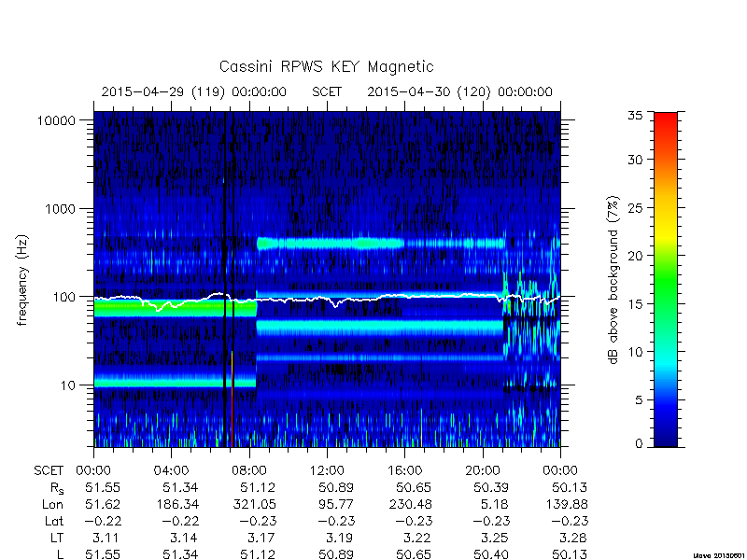Click the plot title "Cassini RPWS KEY Magnetic"
Screen dimensions: 747x560
click(x=326, y=66)
